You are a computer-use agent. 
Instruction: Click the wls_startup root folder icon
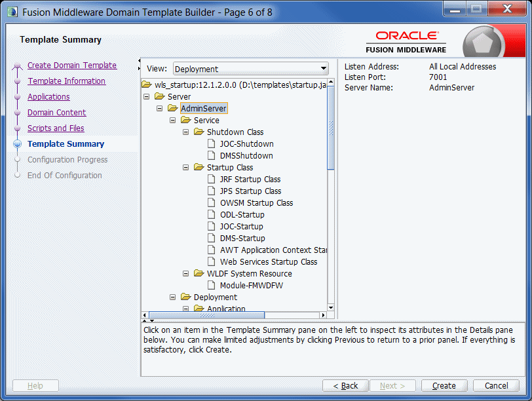point(147,85)
